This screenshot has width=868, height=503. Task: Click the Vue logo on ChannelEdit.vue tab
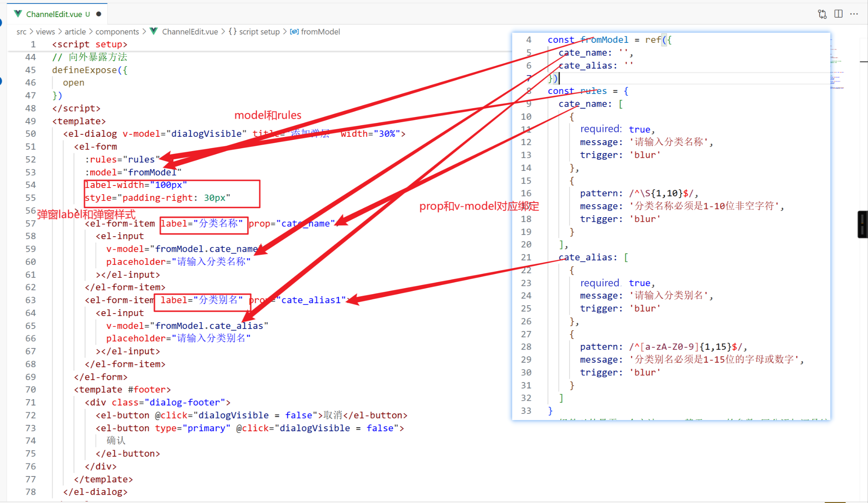18,14
